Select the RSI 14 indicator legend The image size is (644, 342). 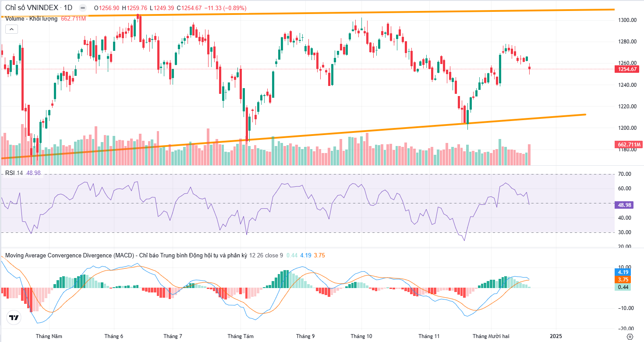[14, 173]
